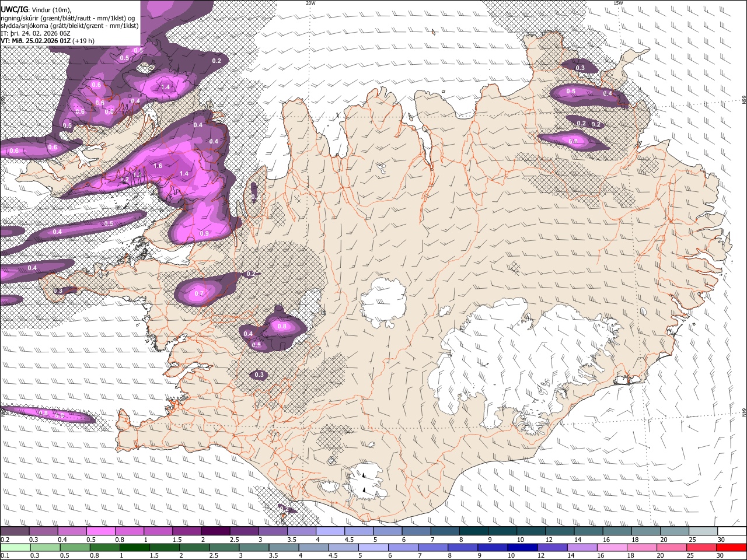Click the 'slydda/snjókoma' legend description line

click(69, 26)
